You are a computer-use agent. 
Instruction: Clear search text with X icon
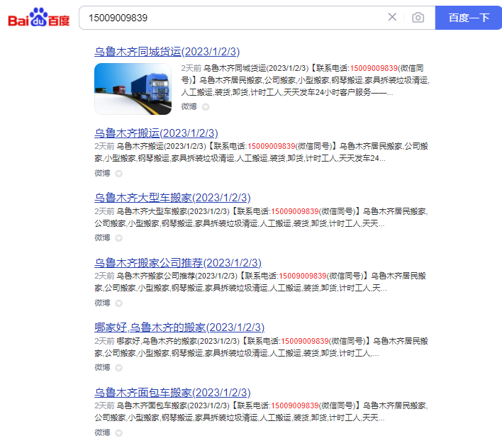click(392, 17)
